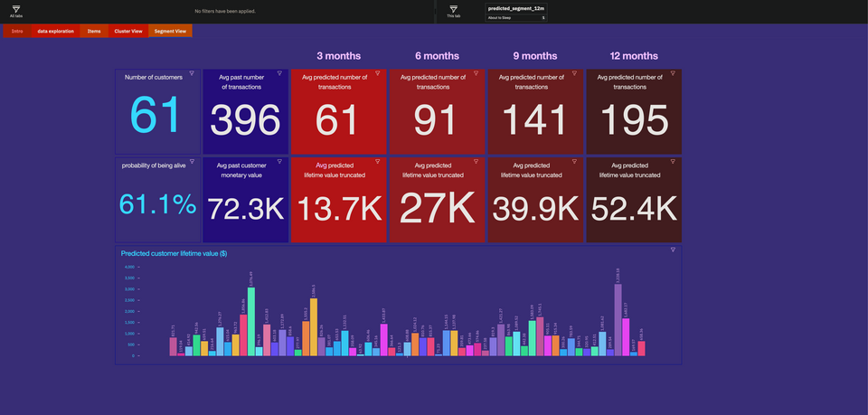Click the About to Sleep filter value
This screenshot has width=868, height=415.
tap(499, 18)
